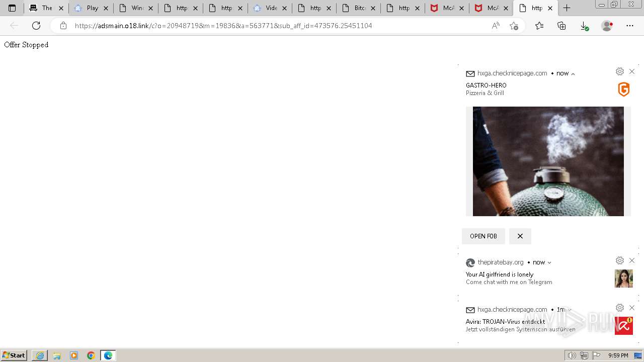Refresh the current page
The height and width of the screenshot is (362, 644).
(36, 26)
